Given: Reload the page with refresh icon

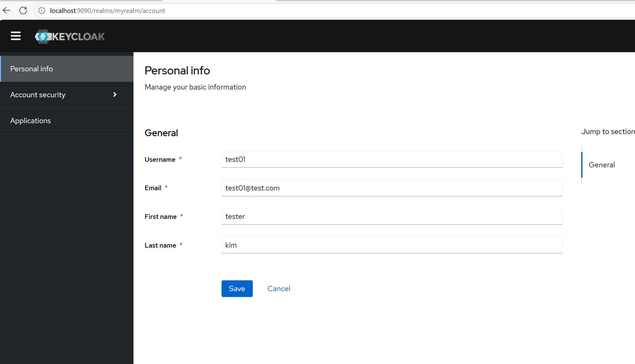Looking at the screenshot, I should click(x=23, y=10).
